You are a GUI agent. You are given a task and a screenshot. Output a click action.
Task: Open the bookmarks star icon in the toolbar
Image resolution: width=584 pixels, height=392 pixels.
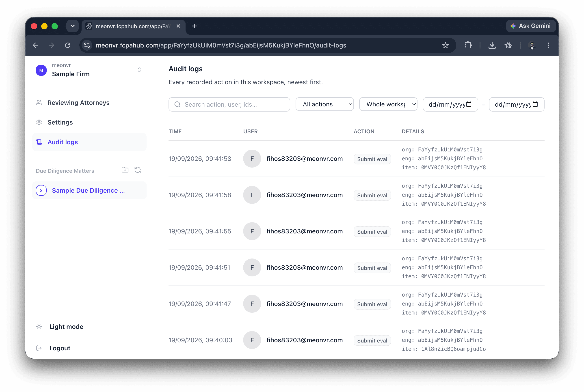[x=508, y=45]
